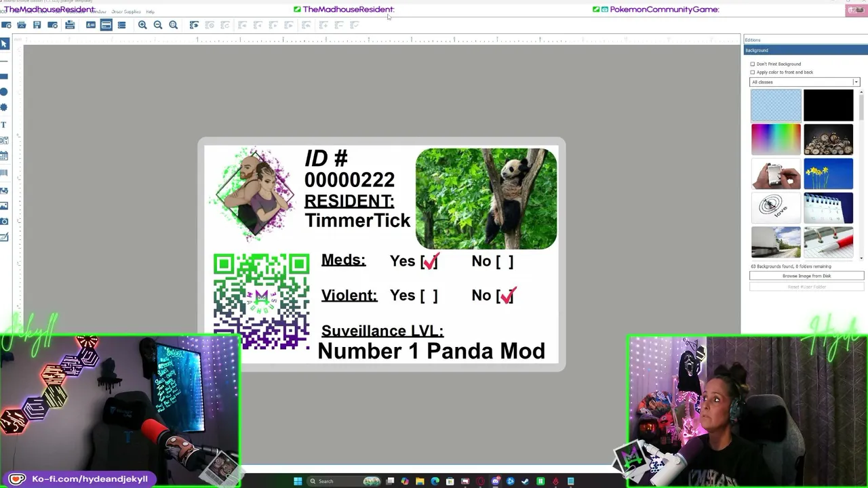Select the camera photo tool
This screenshot has width=868, height=488.
click(4, 222)
